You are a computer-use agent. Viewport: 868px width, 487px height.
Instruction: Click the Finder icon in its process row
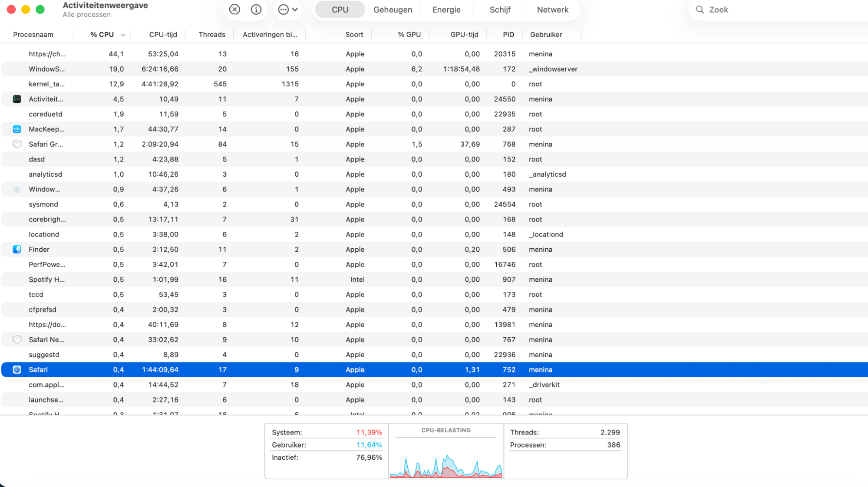pos(17,249)
